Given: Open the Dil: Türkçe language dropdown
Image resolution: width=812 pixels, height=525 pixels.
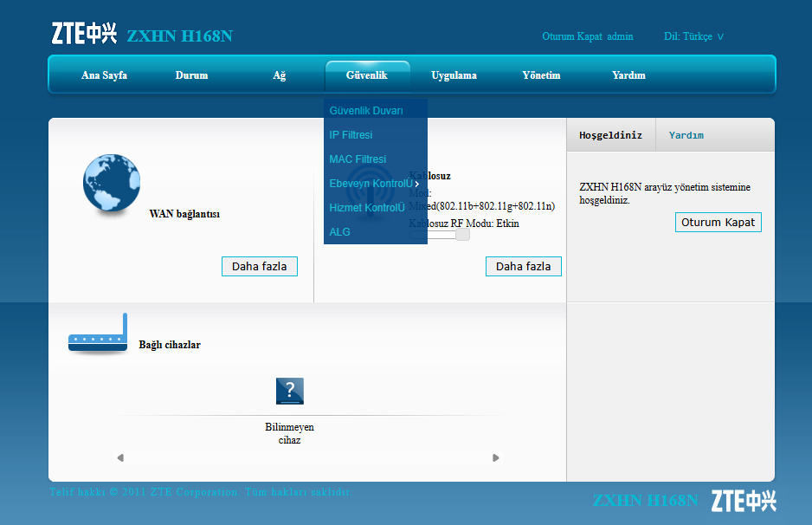Looking at the screenshot, I should click(x=693, y=36).
